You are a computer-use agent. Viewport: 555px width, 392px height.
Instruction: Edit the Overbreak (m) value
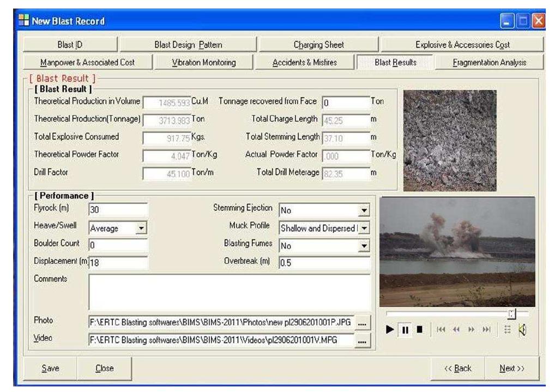click(x=324, y=262)
